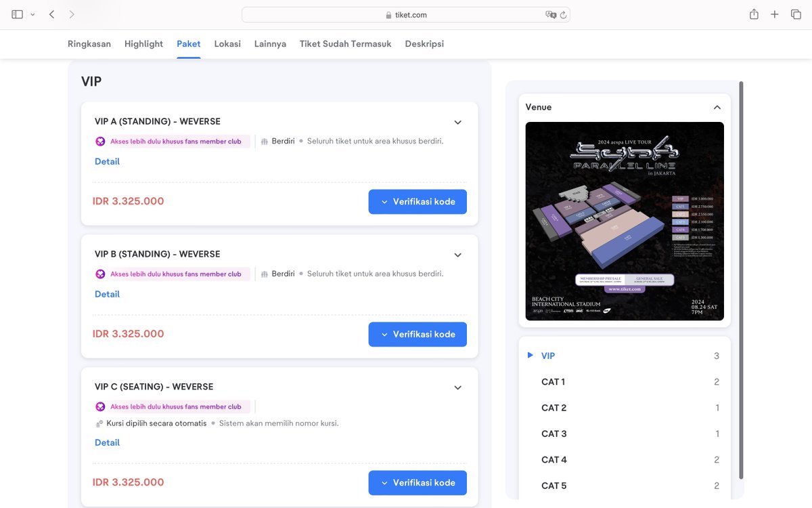Switch to the Ringkasan tab
Image resolution: width=812 pixels, height=508 pixels.
point(89,44)
